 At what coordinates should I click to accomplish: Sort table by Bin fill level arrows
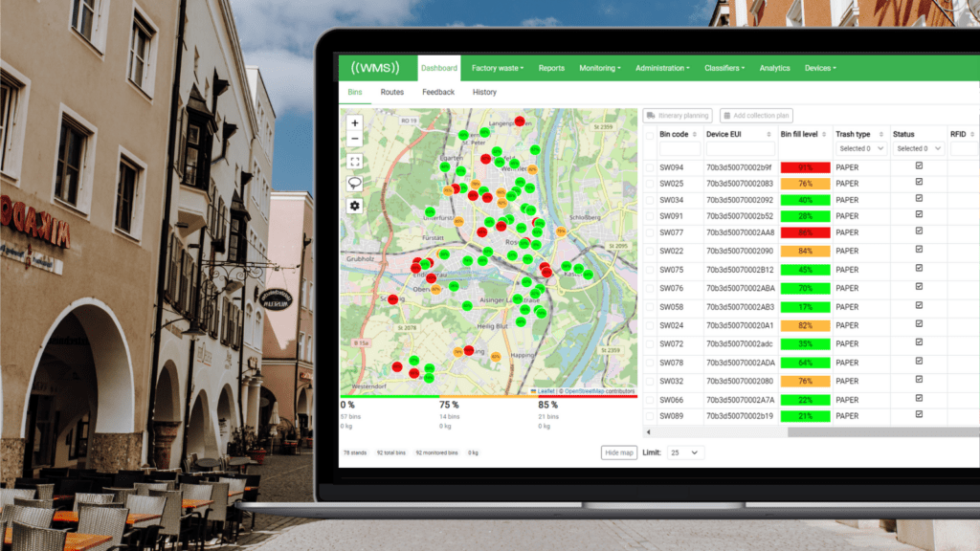coord(824,135)
